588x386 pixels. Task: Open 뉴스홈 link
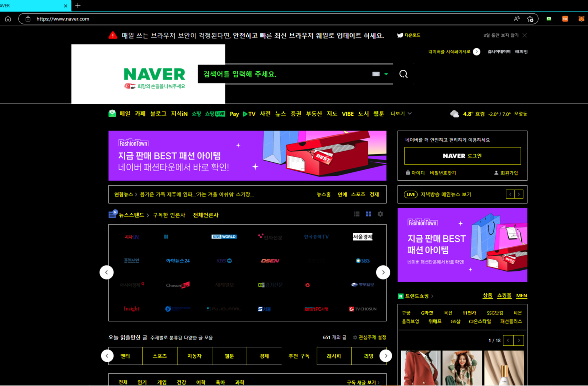click(x=324, y=194)
